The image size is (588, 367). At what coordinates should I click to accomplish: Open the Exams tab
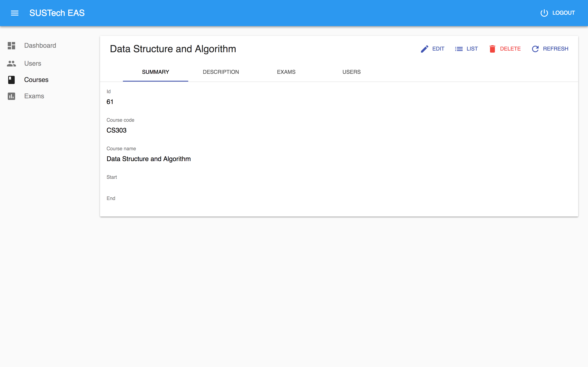286,72
